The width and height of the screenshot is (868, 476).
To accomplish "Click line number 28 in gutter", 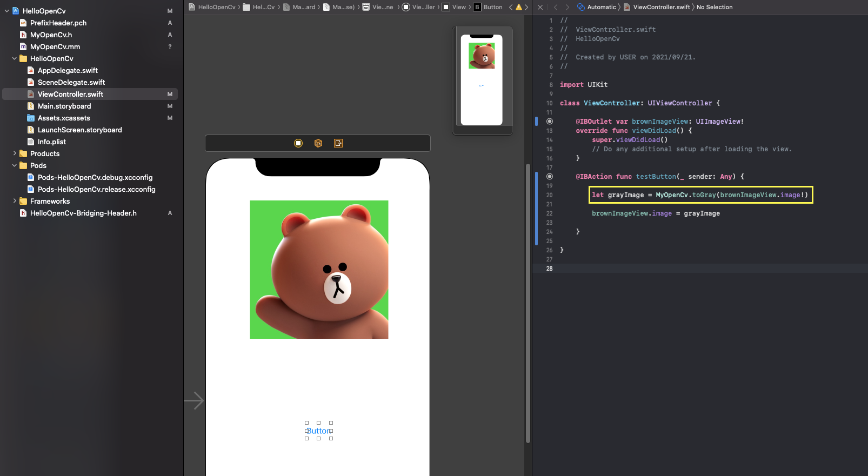I will click(x=549, y=269).
